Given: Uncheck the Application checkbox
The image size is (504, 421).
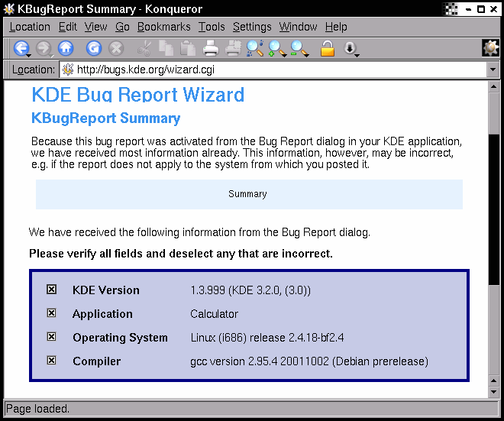Looking at the screenshot, I should (x=52, y=313).
